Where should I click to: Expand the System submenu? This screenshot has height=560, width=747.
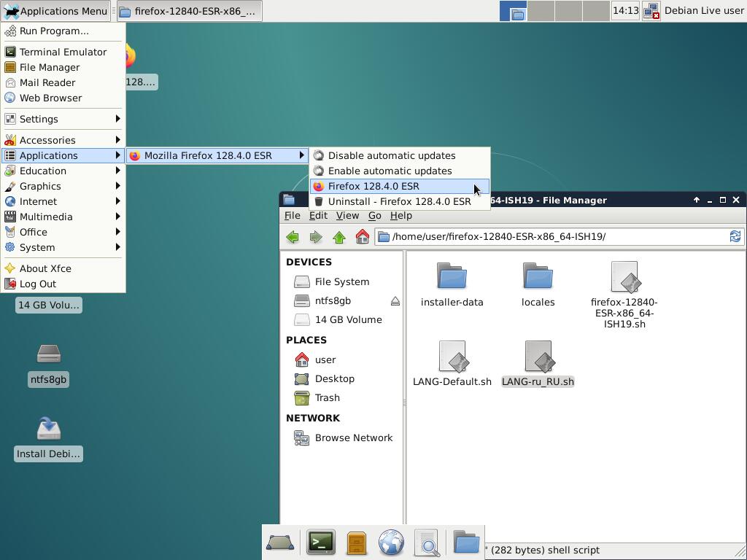pyautogui.click(x=63, y=248)
